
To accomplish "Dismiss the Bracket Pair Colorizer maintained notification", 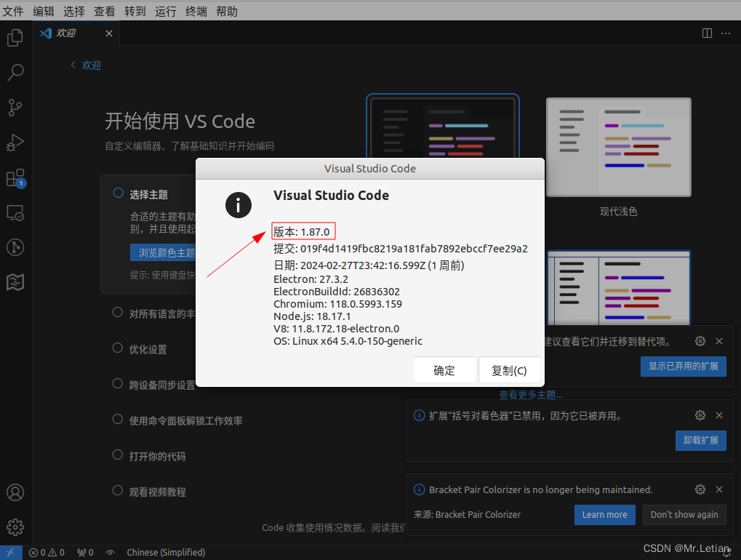I will (x=719, y=489).
